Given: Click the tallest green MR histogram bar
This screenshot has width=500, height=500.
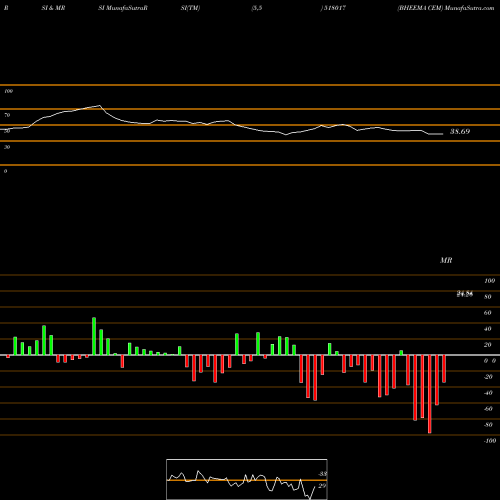Looking at the screenshot, I should (94, 336).
